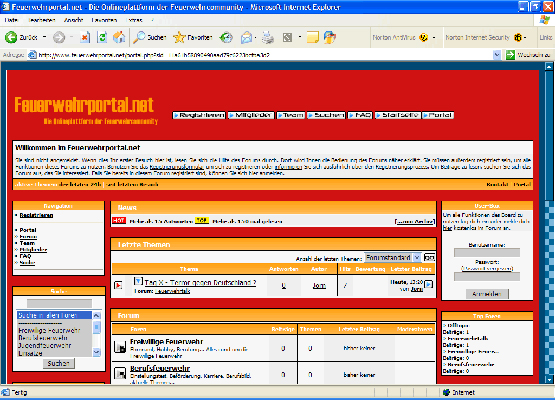
Task: Click the mail envelope toolbar icon
Action: click(x=246, y=37)
